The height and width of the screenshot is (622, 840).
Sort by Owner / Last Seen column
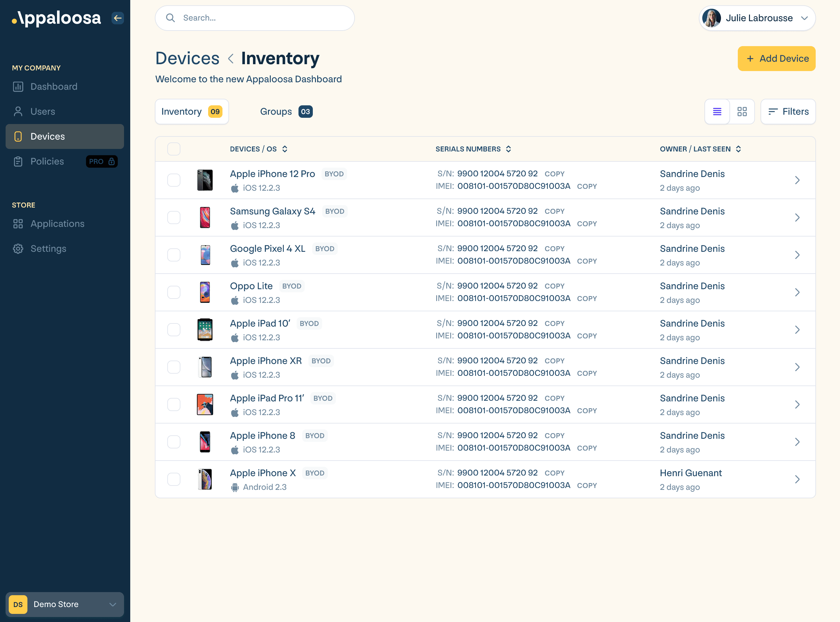(700, 149)
